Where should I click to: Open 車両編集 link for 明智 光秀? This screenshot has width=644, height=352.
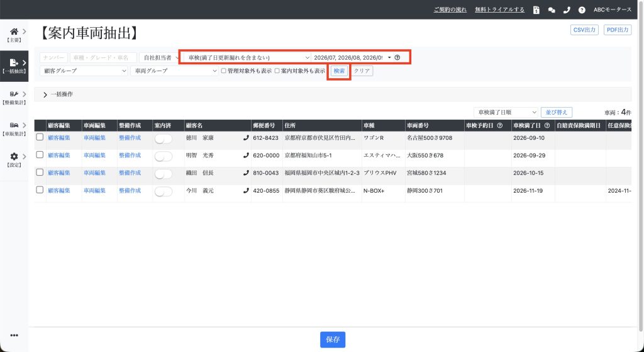(95, 156)
